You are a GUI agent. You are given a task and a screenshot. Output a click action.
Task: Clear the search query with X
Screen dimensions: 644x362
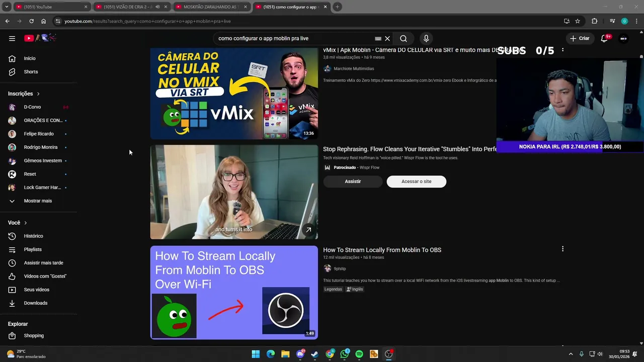point(387,38)
